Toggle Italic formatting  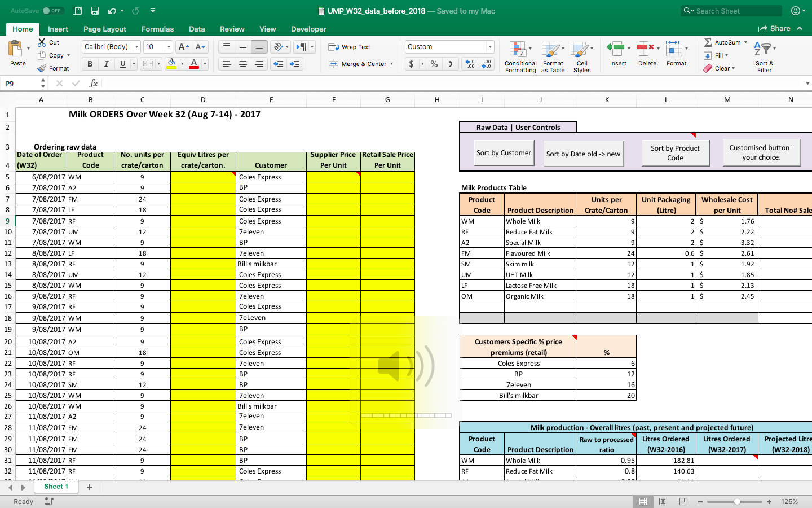106,64
